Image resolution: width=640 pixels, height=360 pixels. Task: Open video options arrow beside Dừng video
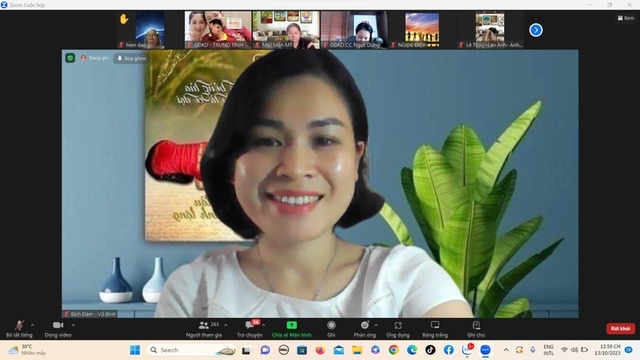[73, 325]
